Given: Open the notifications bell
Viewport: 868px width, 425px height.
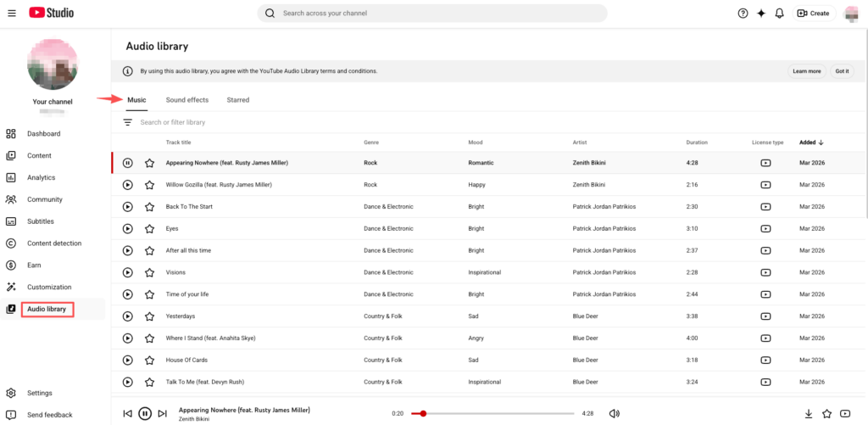Looking at the screenshot, I should [780, 14].
